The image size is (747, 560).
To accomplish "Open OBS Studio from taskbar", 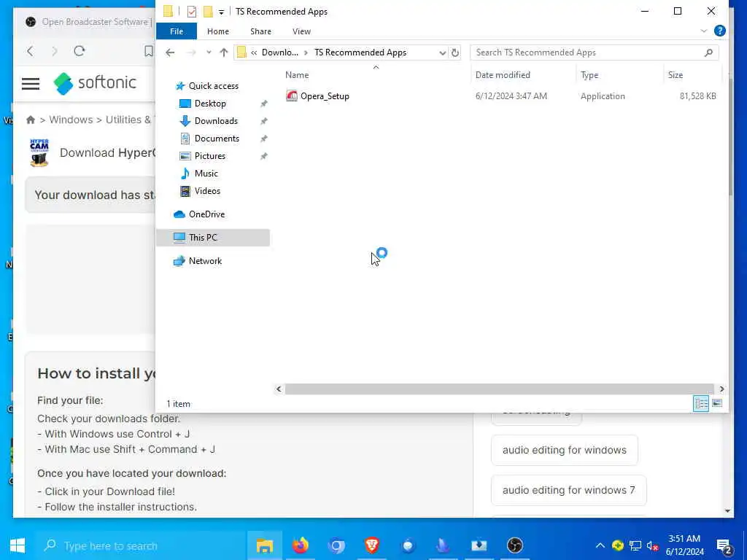I will click(514, 545).
